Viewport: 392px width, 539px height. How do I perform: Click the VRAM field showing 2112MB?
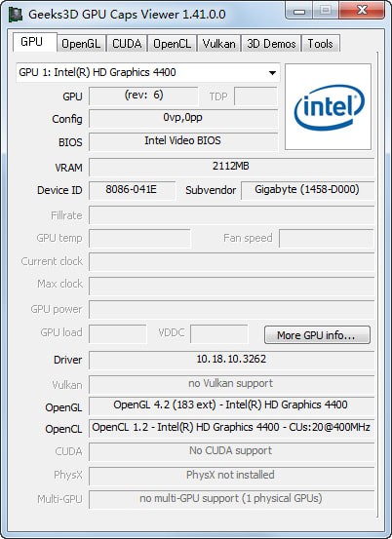[x=231, y=167]
